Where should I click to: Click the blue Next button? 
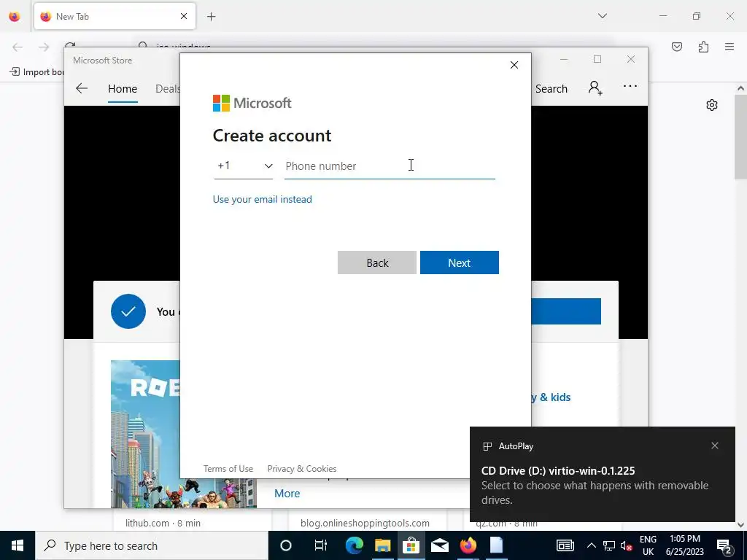pyautogui.click(x=460, y=262)
